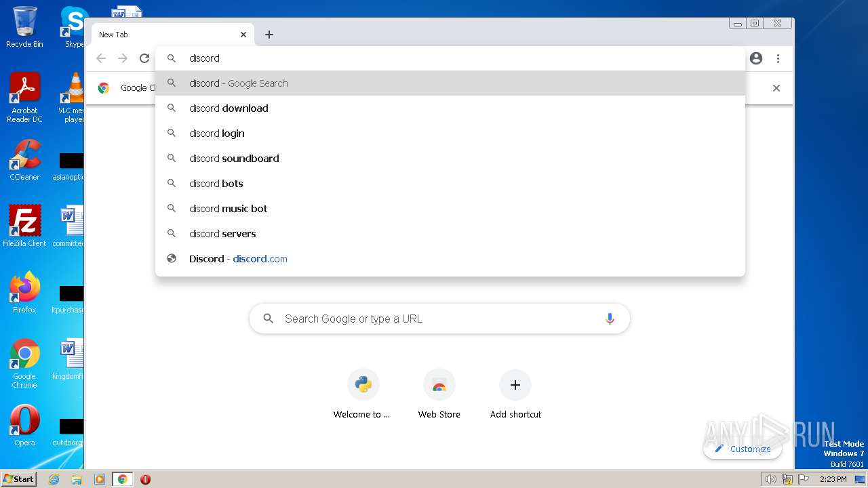
Task: Open the Discord - discord.com suggestion
Action: (450, 259)
